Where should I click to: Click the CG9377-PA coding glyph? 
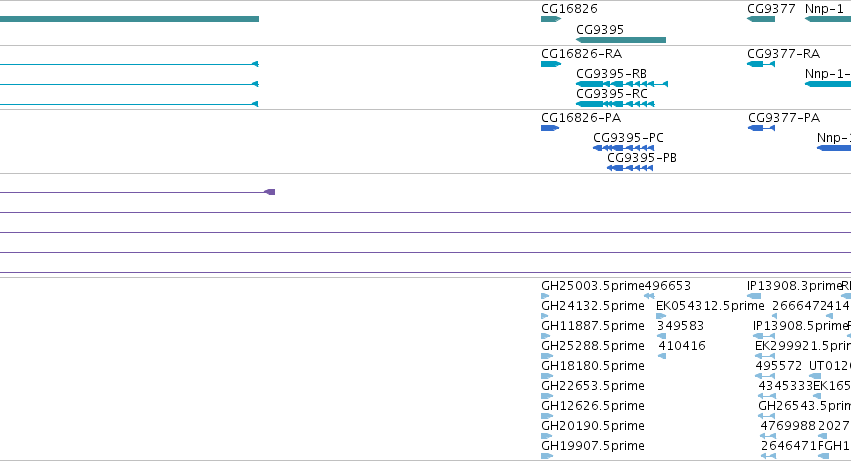point(761,128)
